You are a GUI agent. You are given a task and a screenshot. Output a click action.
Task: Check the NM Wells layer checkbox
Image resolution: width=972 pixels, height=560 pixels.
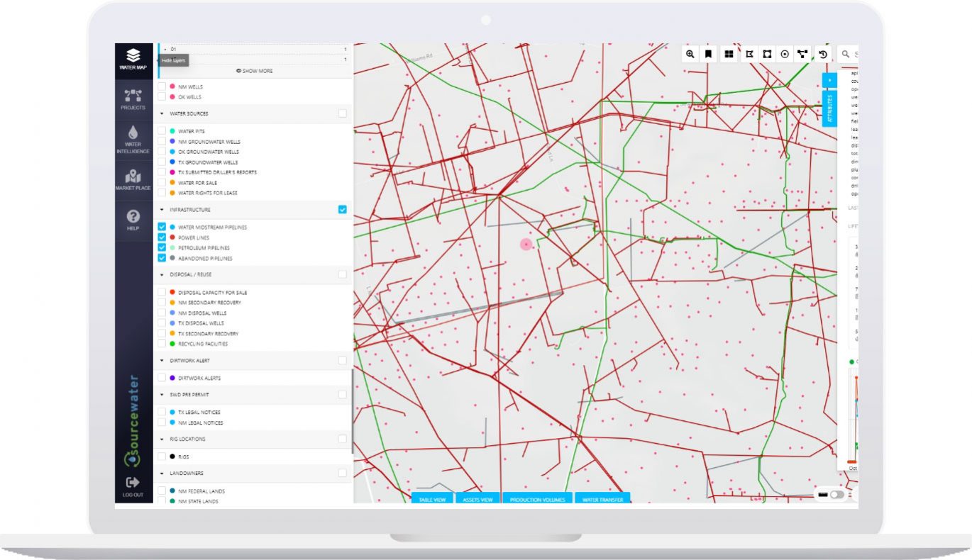(x=162, y=86)
